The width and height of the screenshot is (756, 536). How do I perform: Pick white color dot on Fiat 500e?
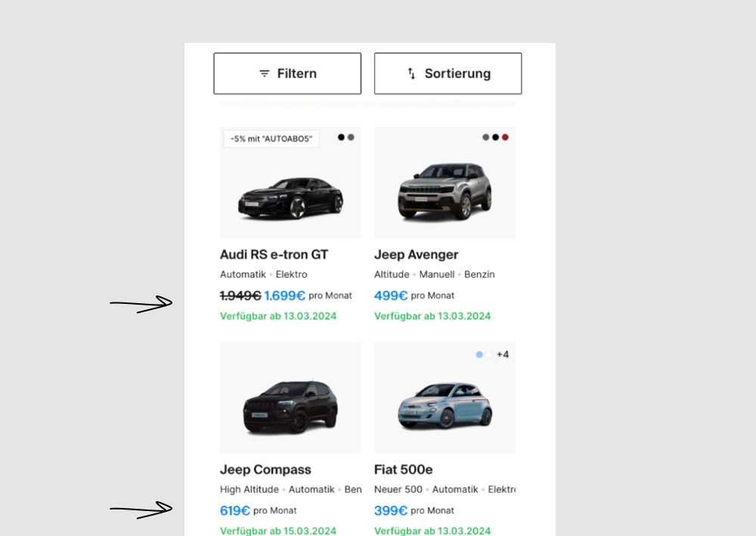tap(489, 354)
